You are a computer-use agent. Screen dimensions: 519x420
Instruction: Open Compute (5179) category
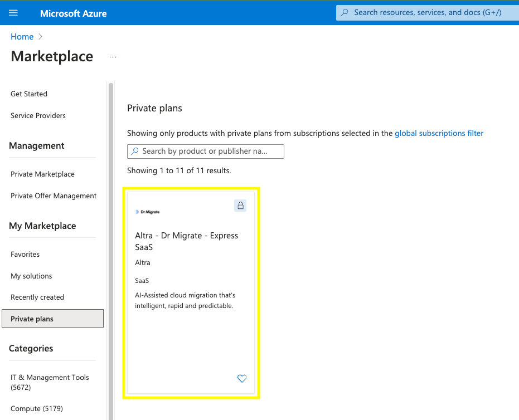click(37, 409)
